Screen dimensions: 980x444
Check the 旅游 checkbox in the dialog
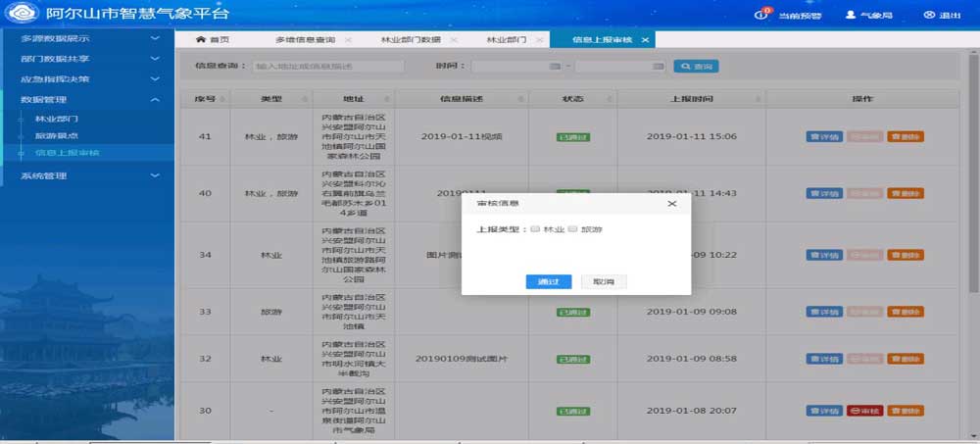[573, 229]
